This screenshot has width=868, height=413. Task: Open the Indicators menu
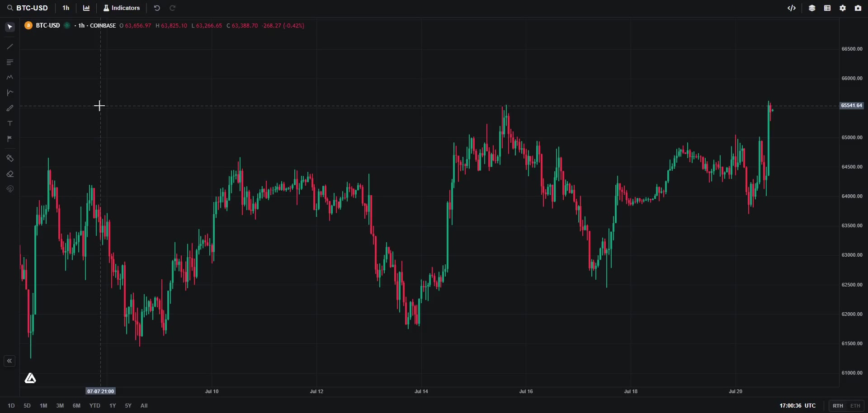pyautogui.click(x=122, y=8)
